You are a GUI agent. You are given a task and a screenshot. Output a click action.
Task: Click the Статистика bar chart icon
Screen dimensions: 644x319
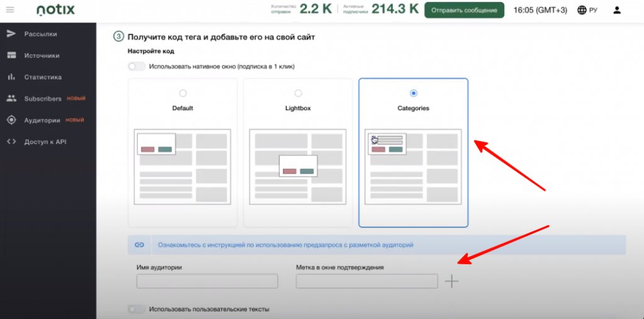pyautogui.click(x=11, y=77)
